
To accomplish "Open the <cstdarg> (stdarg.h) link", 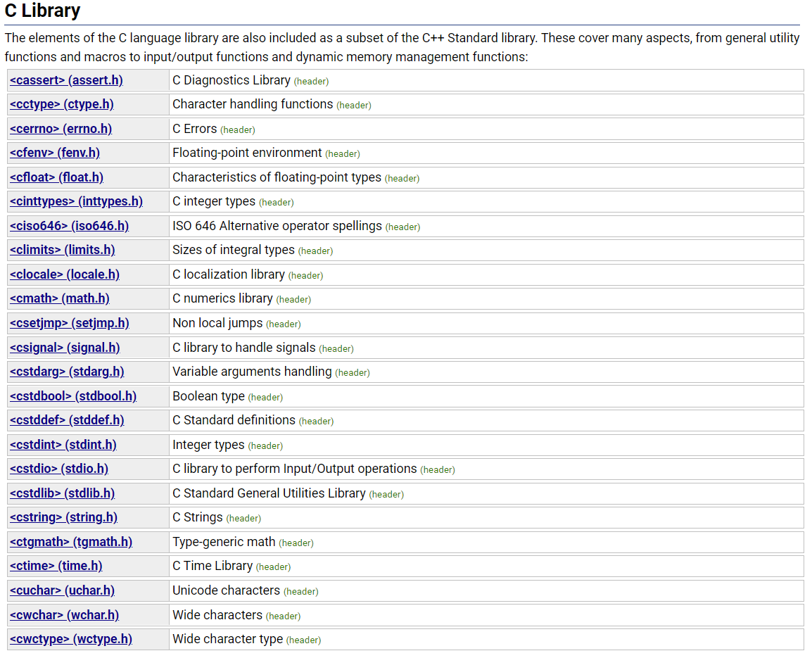I will coord(67,372).
